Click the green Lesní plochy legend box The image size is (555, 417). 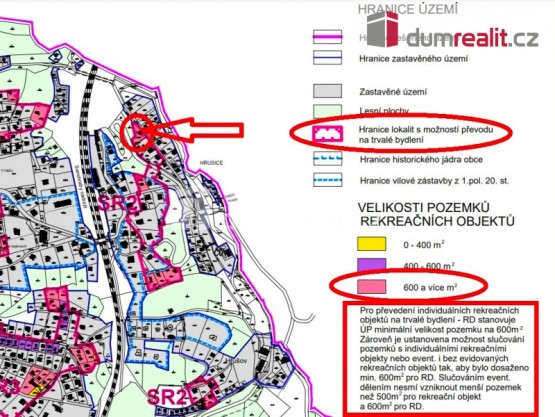tap(327, 110)
